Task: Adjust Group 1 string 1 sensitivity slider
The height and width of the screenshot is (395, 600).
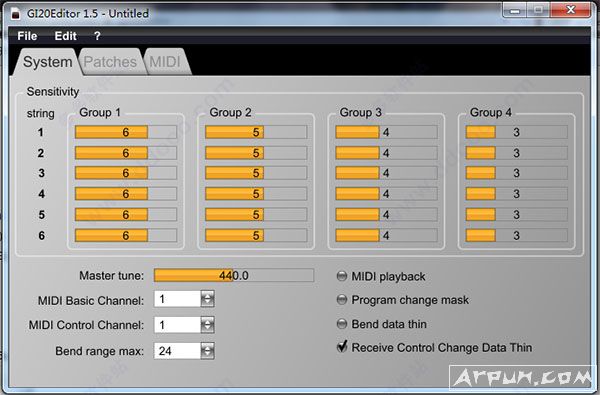Action: click(x=126, y=132)
